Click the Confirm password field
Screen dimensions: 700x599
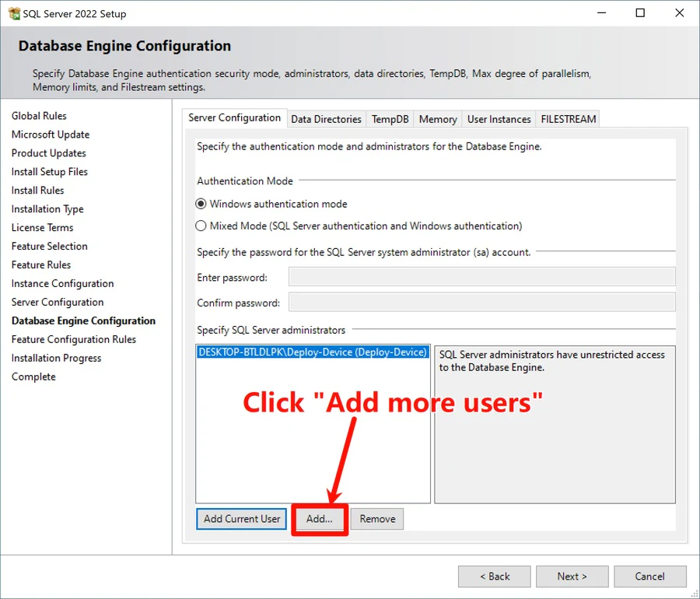point(482,302)
